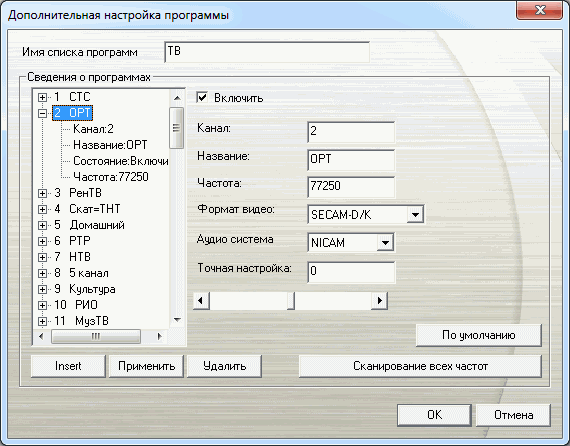Select the 7 НТВ program
This screenshot has width=570, height=446.
tap(72, 257)
